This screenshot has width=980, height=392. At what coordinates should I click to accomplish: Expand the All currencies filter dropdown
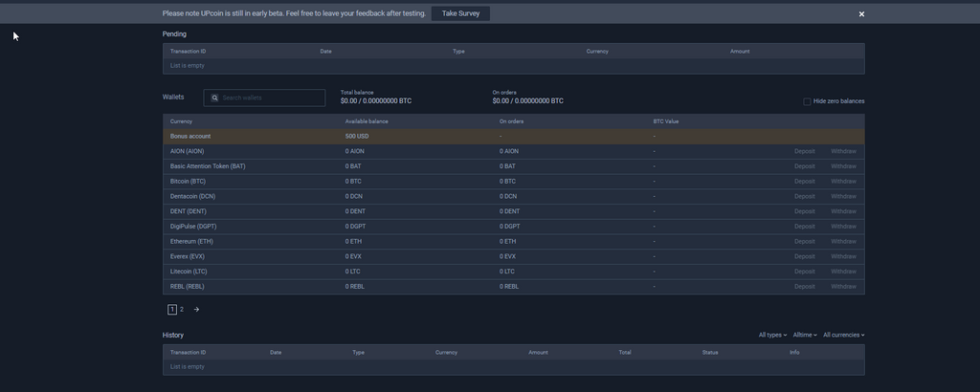(x=843, y=336)
